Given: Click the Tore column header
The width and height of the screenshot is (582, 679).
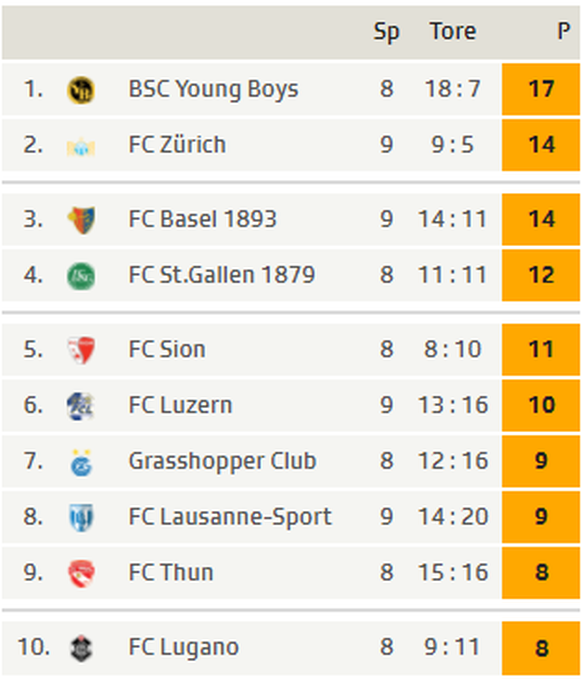Looking at the screenshot, I should 453,31.
